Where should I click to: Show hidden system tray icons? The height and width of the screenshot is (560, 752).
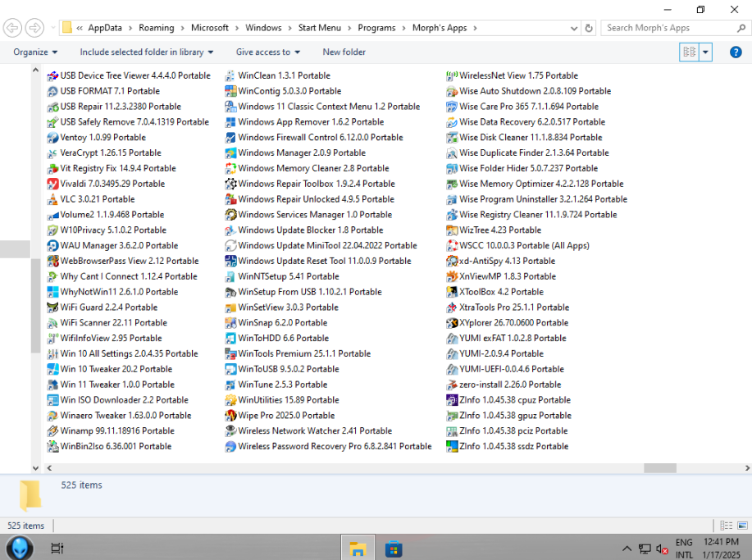(627, 549)
